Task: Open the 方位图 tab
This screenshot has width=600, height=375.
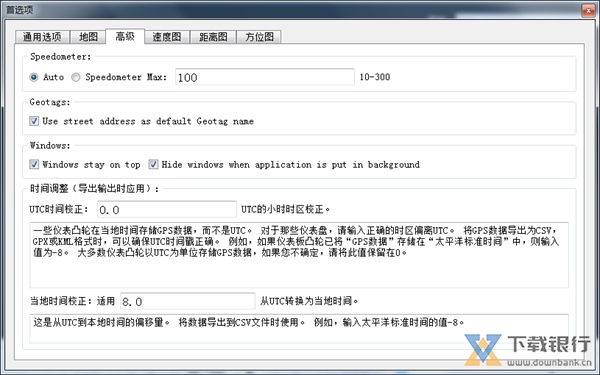Action: (x=259, y=37)
